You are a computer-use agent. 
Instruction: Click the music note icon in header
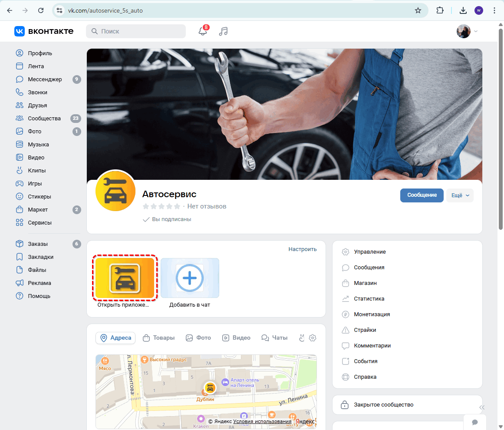pos(223,31)
